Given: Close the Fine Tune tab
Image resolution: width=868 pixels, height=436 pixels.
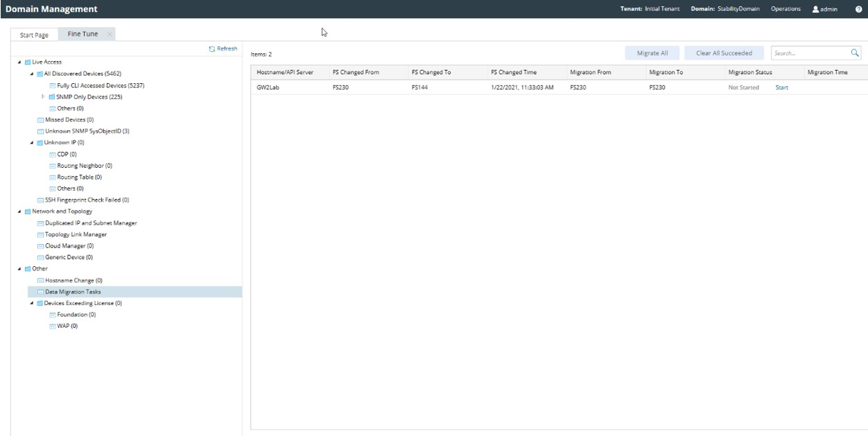Looking at the screenshot, I should 110,34.
